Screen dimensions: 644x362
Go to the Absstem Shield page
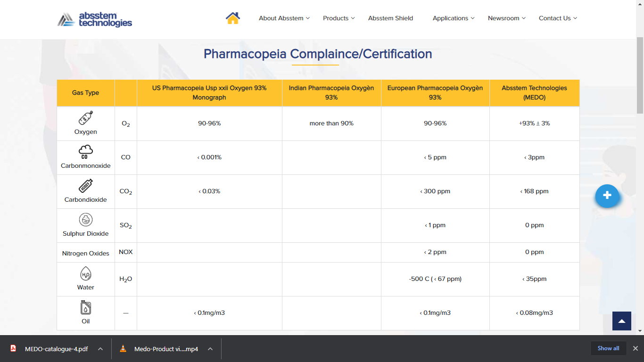tap(390, 18)
